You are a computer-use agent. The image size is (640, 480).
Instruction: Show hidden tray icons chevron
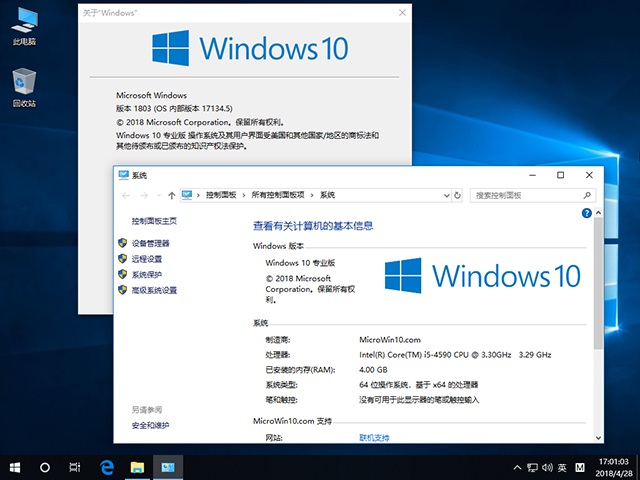[x=517, y=467]
